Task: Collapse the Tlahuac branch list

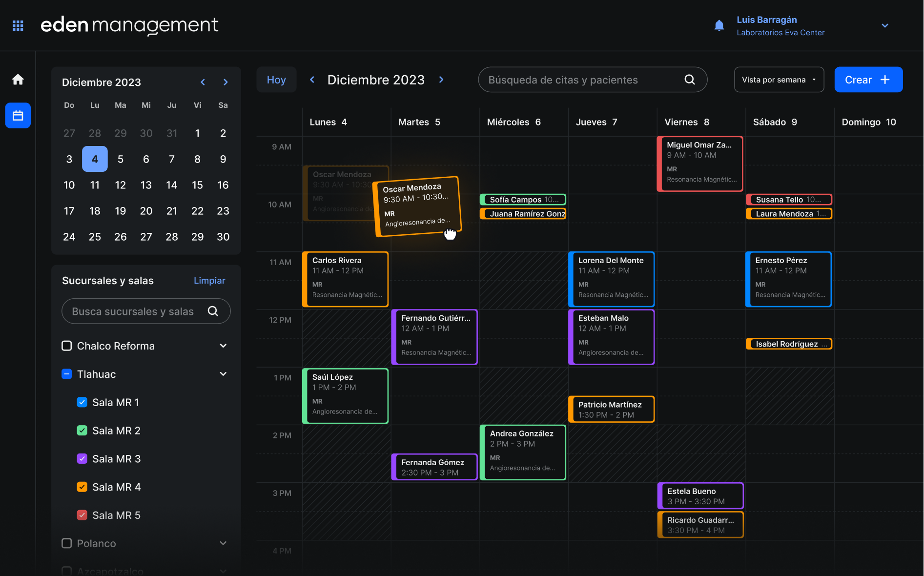Action: click(x=223, y=374)
